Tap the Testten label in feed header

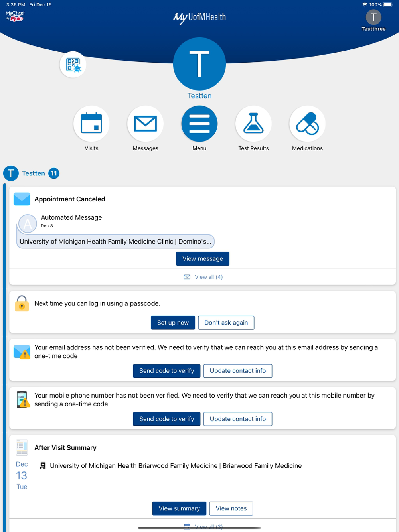point(34,173)
